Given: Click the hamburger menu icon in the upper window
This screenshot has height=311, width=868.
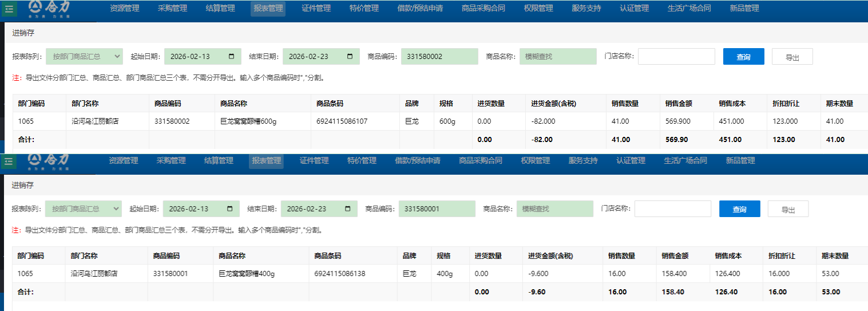Looking at the screenshot, I should pyautogui.click(x=9, y=9).
